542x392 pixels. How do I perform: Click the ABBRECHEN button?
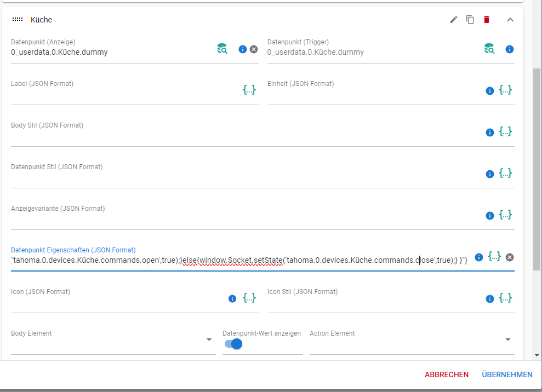point(447,374)
